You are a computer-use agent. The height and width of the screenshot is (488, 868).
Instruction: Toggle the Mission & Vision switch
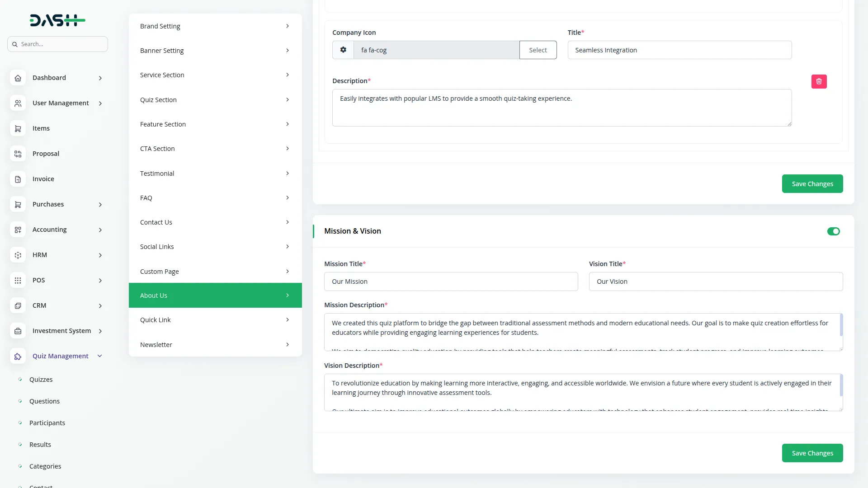[x=833, y=231]
